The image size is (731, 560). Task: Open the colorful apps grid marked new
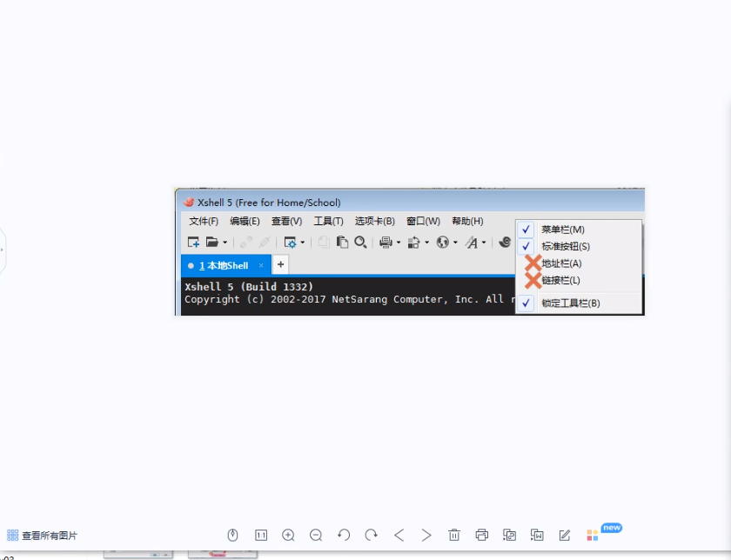point(593,536)
